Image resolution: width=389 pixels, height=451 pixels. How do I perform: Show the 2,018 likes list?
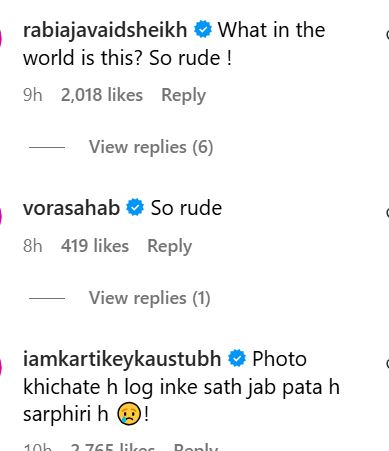(102, 95)
